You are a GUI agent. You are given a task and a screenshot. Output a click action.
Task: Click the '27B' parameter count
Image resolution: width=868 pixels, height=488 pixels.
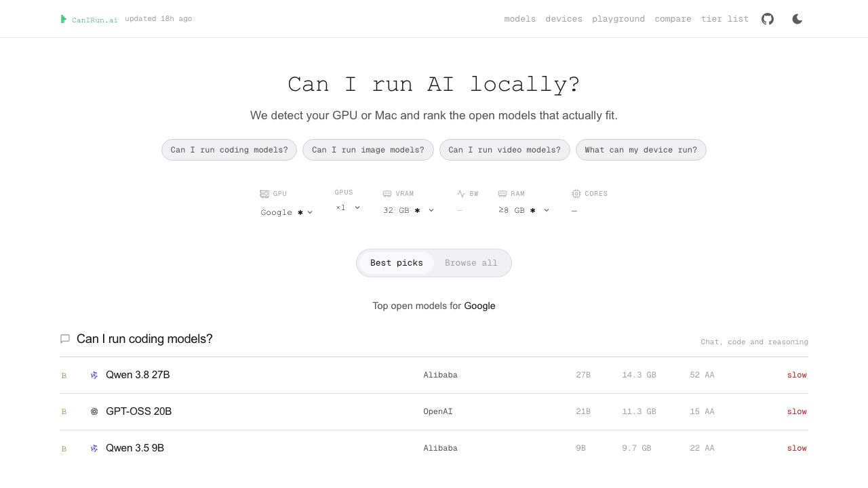coord(583,375)
